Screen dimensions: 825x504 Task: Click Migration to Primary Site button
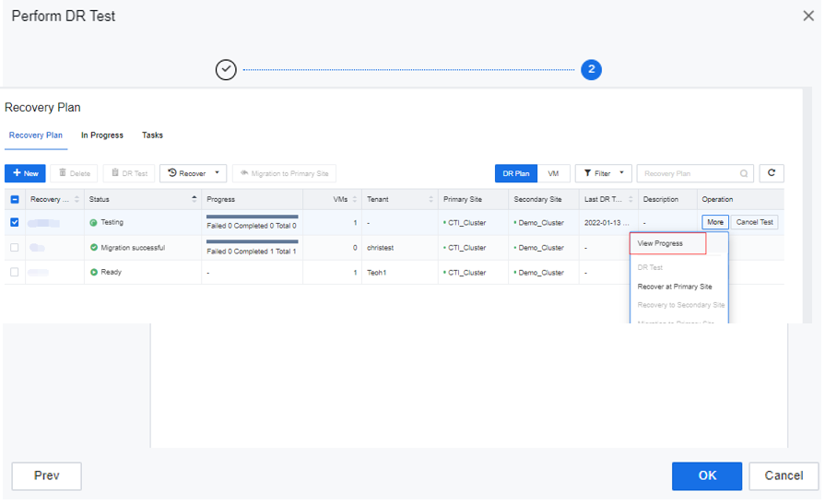click(284, 173)
